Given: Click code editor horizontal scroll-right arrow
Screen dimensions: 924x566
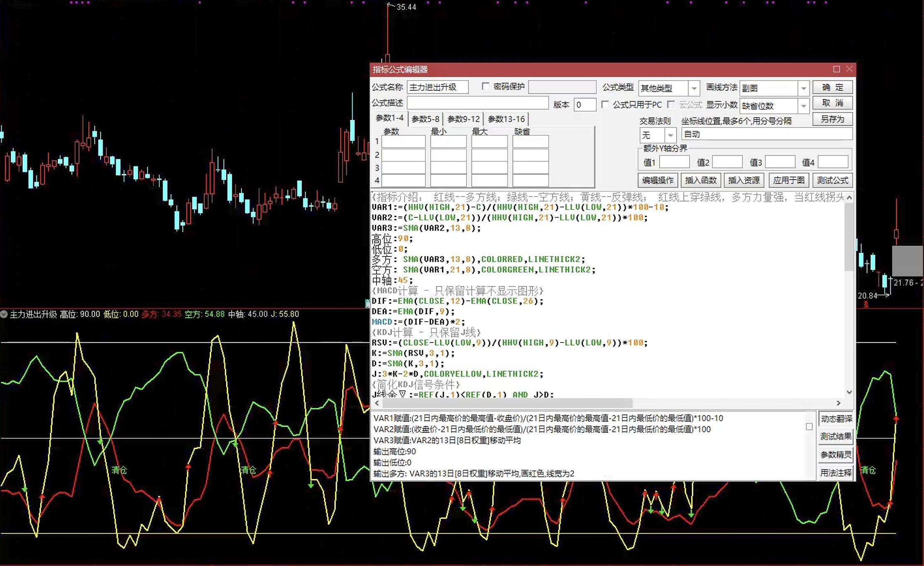Looking at the screenshot, I should tap(839, 403).
